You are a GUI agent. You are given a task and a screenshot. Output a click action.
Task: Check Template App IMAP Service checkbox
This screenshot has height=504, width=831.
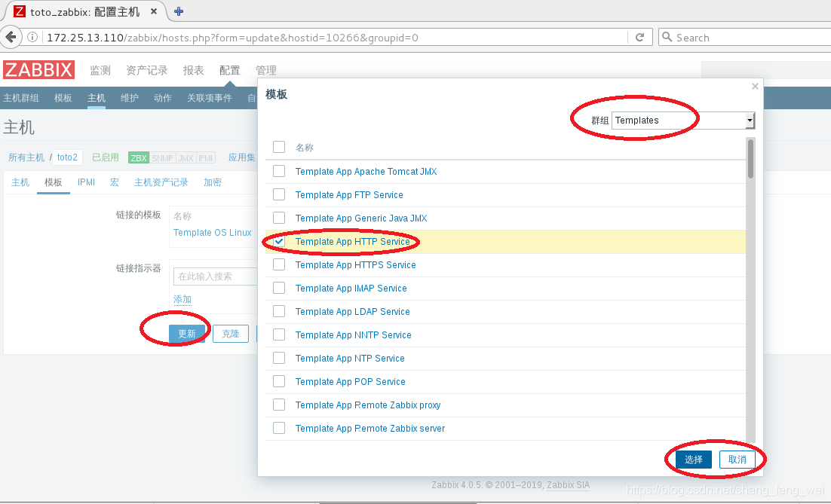(x=279, y=288)
